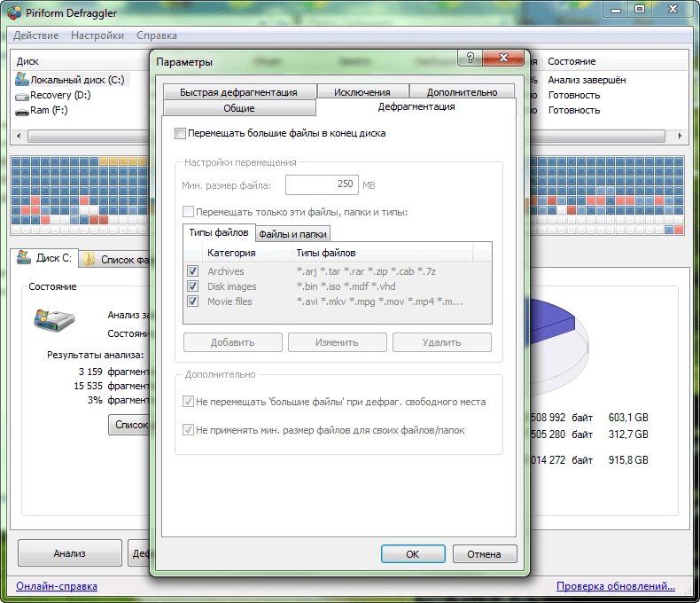Screen dimensions: 700x603
Task: Open the Онлайн-справка link
Action: click(x=57, y=586)
